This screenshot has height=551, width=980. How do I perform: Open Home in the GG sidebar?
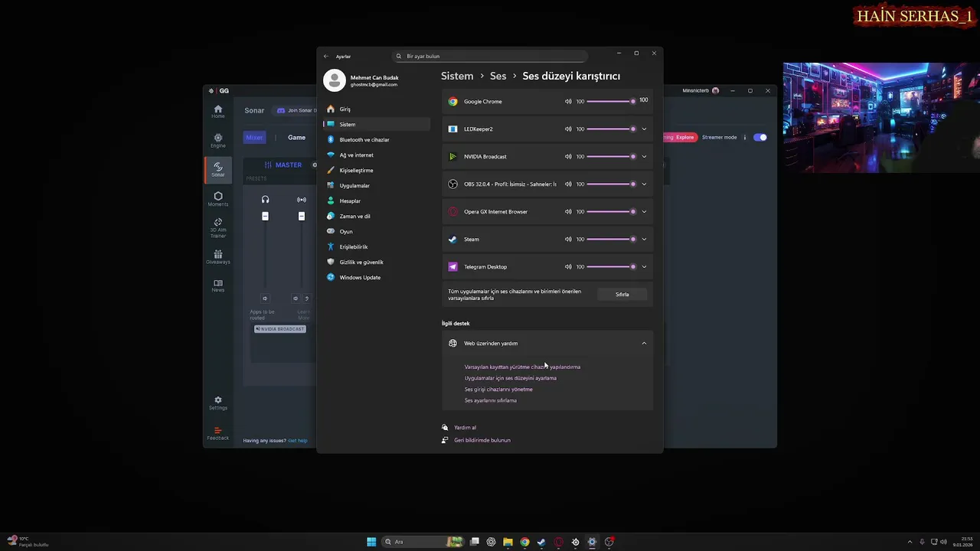pyautogui.click(x=218, y=112)
